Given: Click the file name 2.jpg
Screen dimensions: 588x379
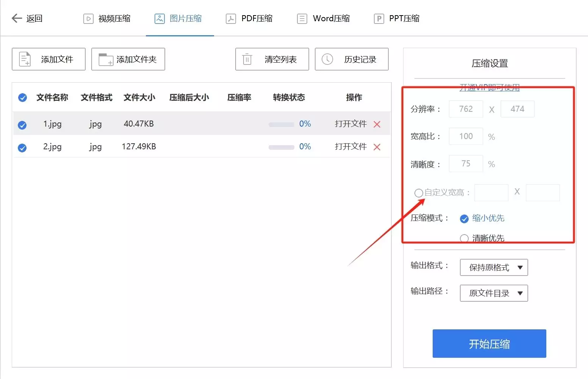Looking at the screenshot, I should coord(52,147).
